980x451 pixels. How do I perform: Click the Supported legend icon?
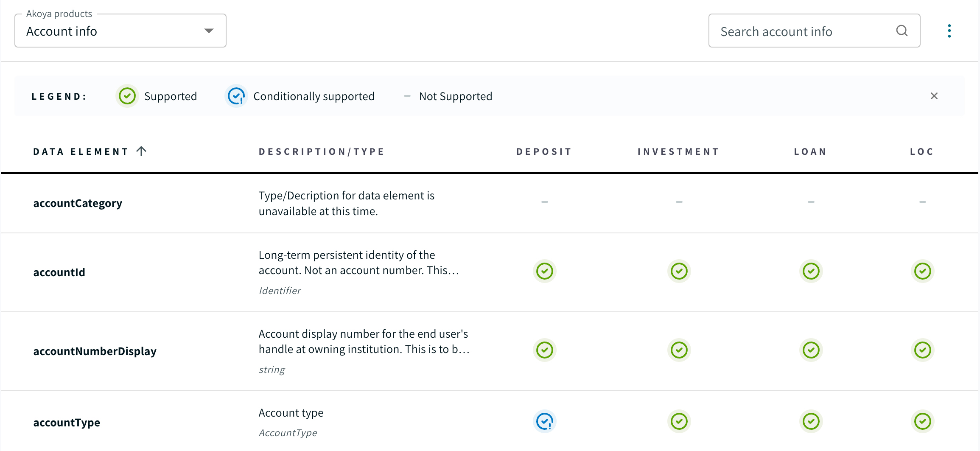point(127,96)
